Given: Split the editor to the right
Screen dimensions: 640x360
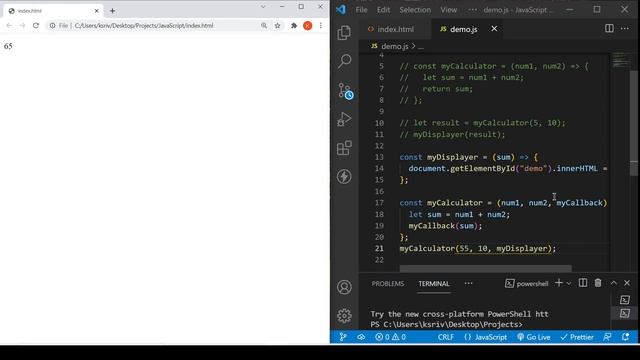Looking at the screenshot, I should tap(609, 29).
